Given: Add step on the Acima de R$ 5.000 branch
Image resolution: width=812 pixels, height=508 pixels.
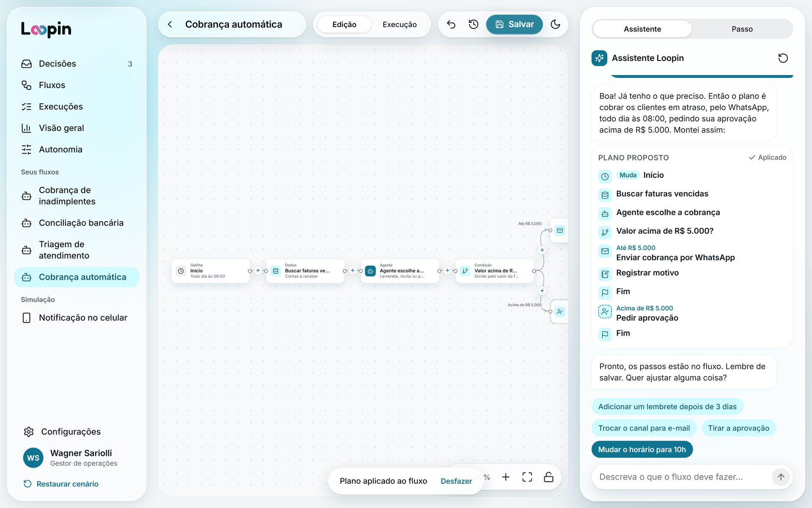Looking at the screenshot, I should [x=542, y=291].
